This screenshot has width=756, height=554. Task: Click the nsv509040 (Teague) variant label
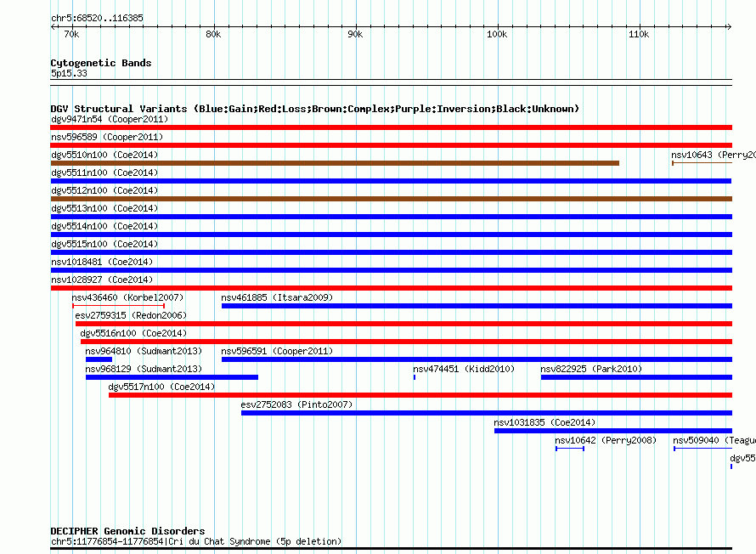[714, 441]
